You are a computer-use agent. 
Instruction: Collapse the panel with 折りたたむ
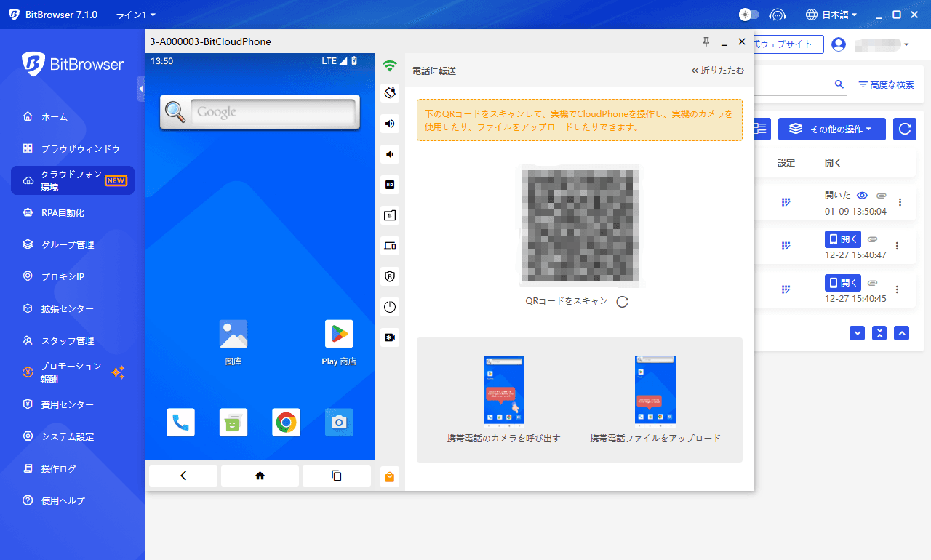tap(717, 71)
